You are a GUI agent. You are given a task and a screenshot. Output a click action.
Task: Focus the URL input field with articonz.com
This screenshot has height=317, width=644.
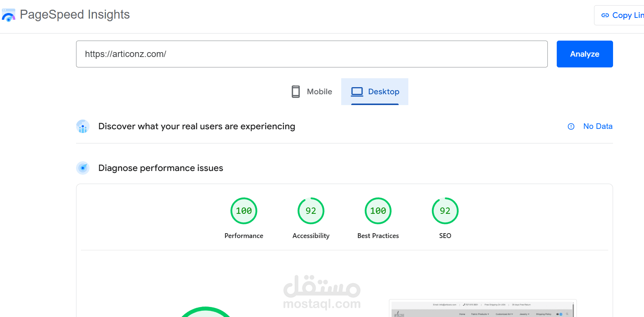click(x=312, y=54)
